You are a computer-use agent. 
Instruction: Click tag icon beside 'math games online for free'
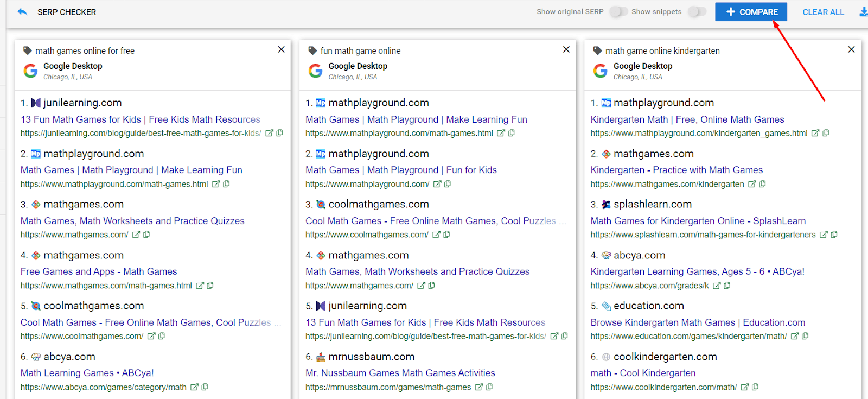27,50
